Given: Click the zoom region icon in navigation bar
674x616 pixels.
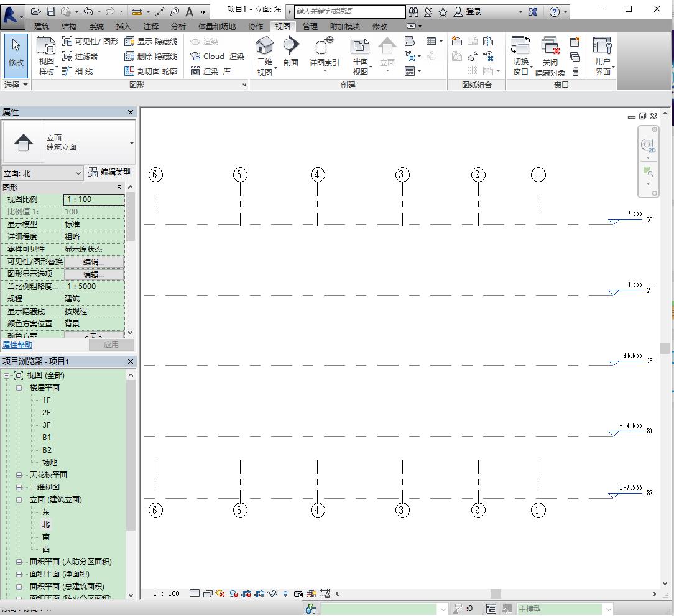Looking at the screenshot, I should 648,172.
